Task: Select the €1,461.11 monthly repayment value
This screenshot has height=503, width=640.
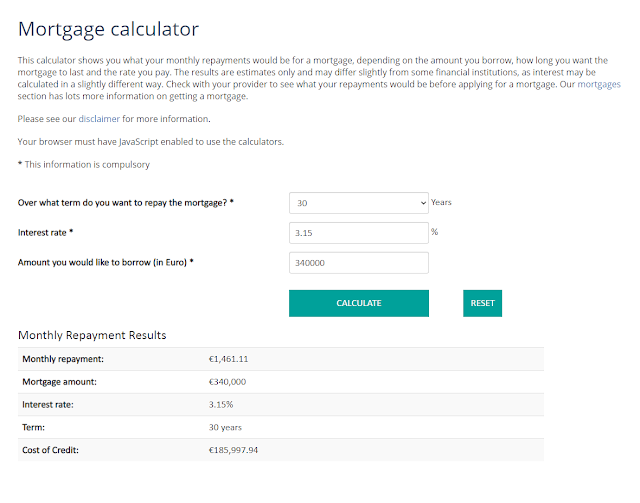Action: point(228,359)
